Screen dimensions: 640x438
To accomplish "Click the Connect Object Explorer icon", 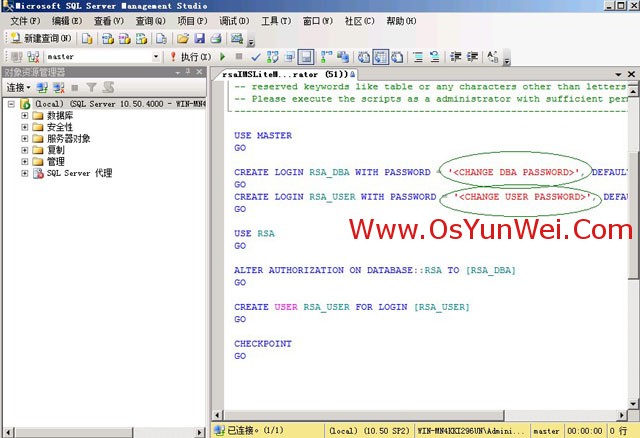I will coord(42,87).
